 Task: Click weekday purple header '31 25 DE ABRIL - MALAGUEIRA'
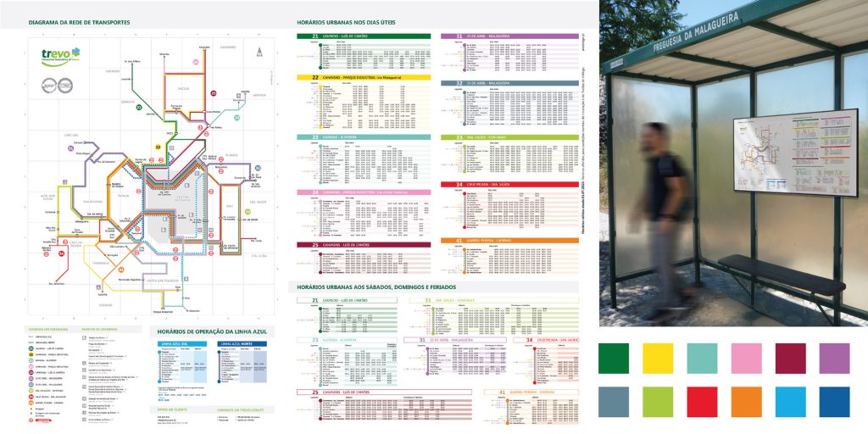509,36
